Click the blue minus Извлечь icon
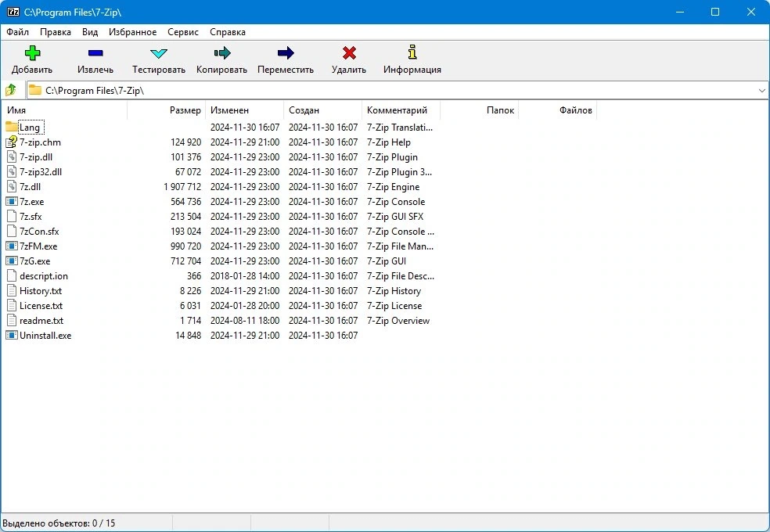 (95, 52)
